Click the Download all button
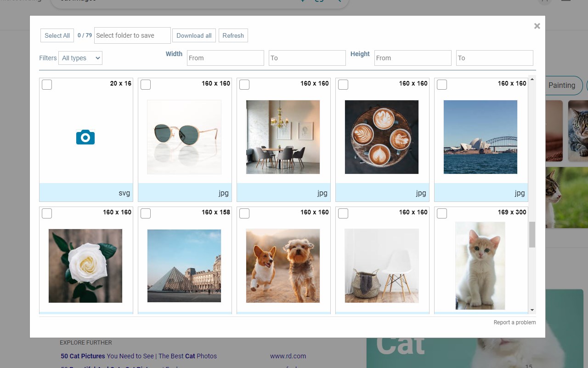 pyautogui.click(x=194, y=35)
